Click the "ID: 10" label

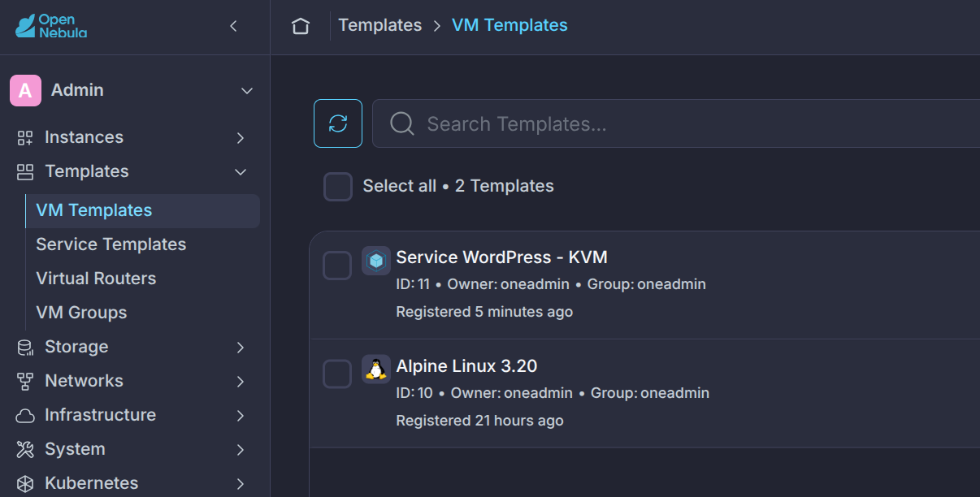tap(414, 393)
